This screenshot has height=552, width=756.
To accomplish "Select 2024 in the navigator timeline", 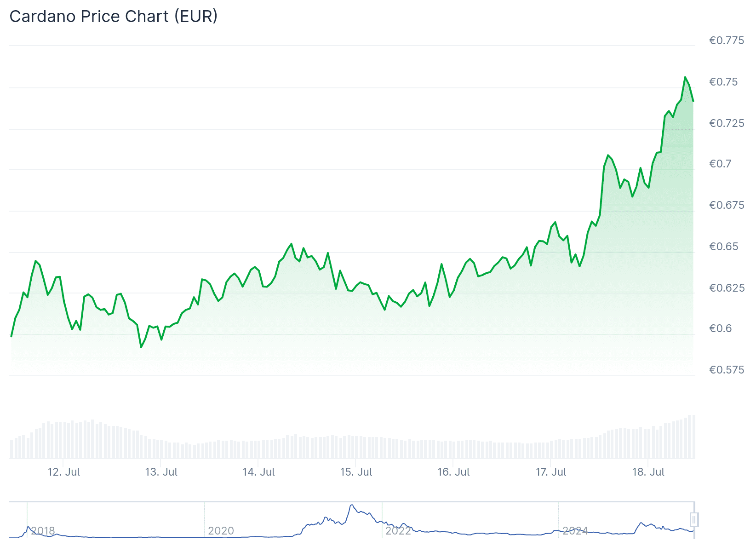I will click(575, 531).
